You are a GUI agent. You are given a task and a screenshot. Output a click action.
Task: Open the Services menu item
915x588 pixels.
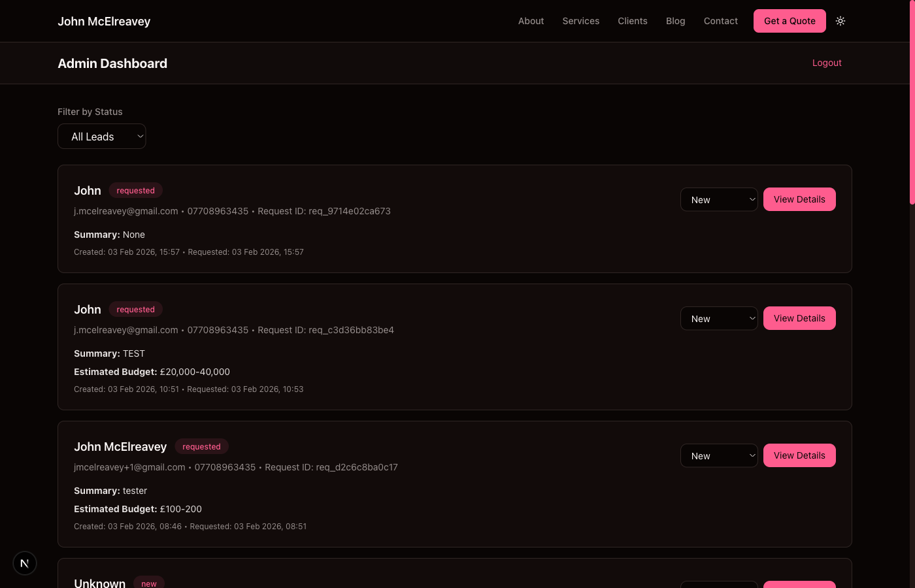click(580, 21)
